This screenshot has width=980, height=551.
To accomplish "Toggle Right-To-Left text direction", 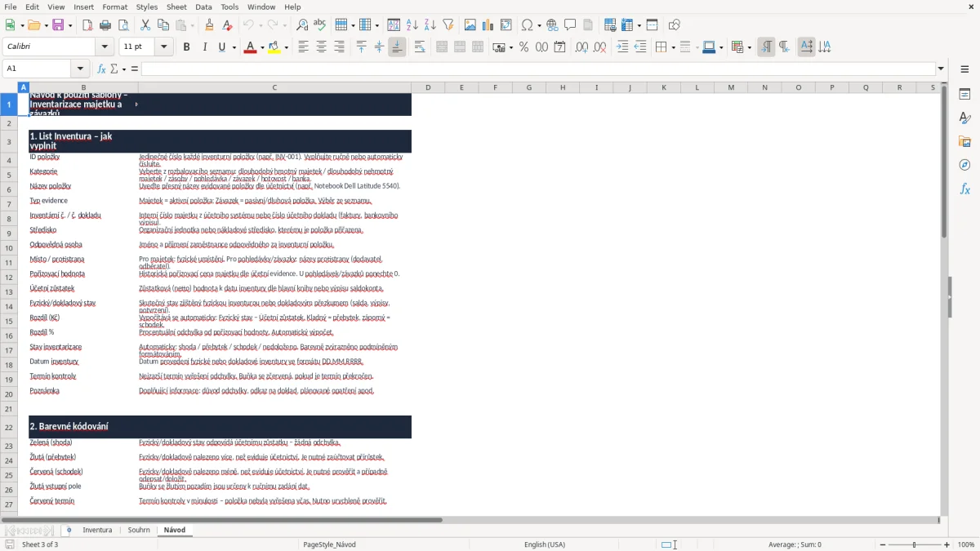I will (784, 47).
